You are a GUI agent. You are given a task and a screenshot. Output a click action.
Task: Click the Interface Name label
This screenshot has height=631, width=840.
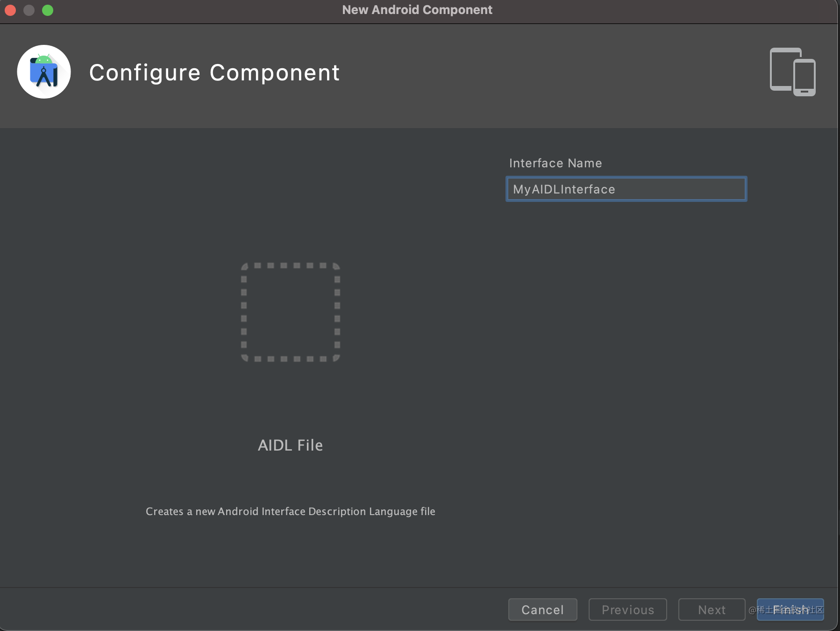point(555,163)
